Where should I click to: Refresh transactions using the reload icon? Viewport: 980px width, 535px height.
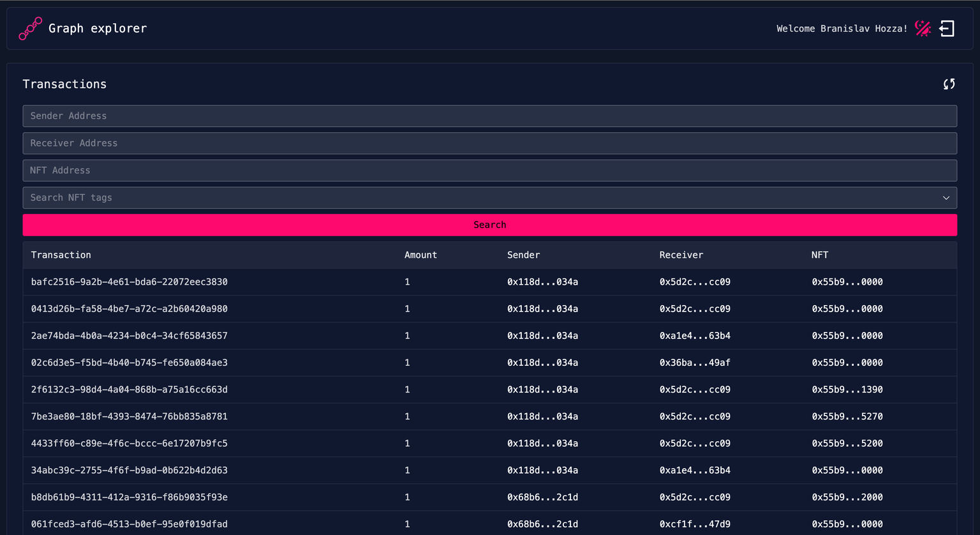pos(949,84)
